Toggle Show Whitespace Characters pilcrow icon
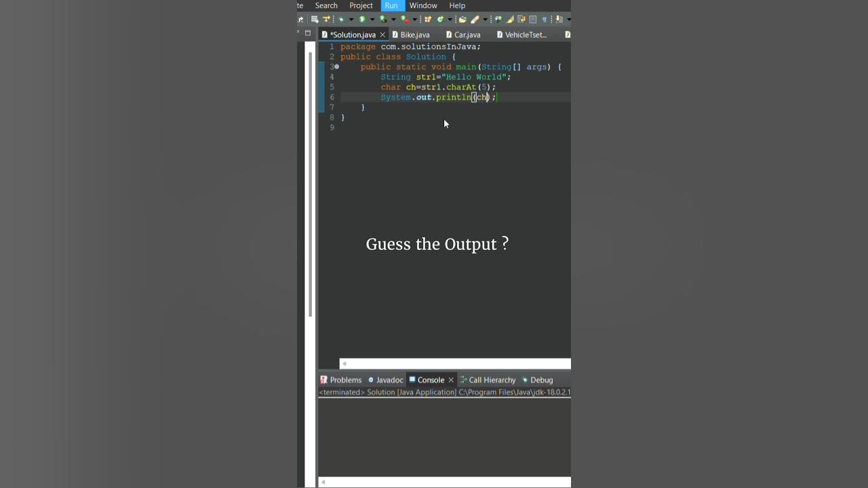Viewport: 868px width, 488px height. [x=544, y=20]
